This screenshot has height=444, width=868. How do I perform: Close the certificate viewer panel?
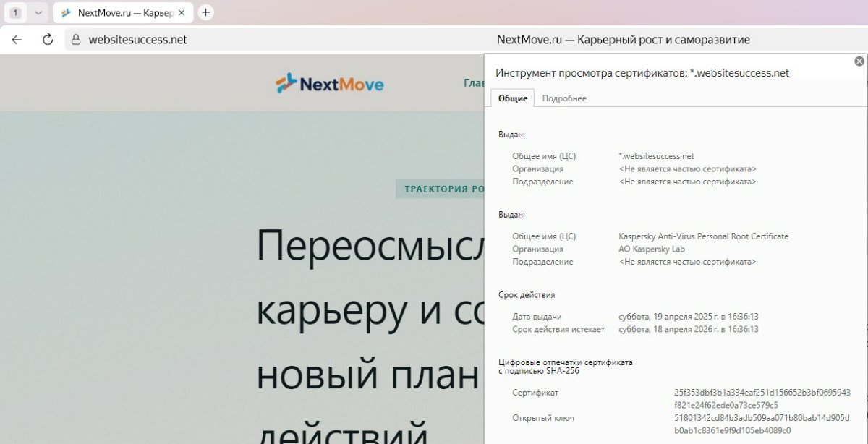coord(859,61)
